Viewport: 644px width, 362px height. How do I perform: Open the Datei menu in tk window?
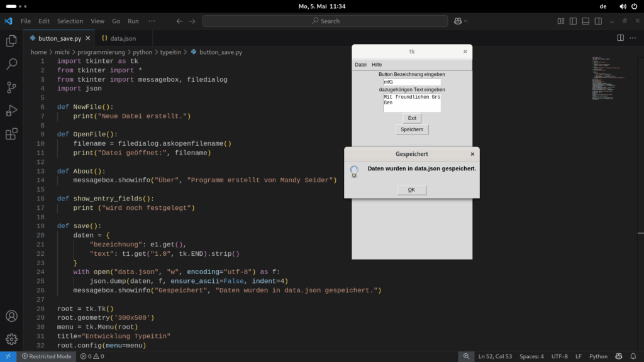coord(360,65)
